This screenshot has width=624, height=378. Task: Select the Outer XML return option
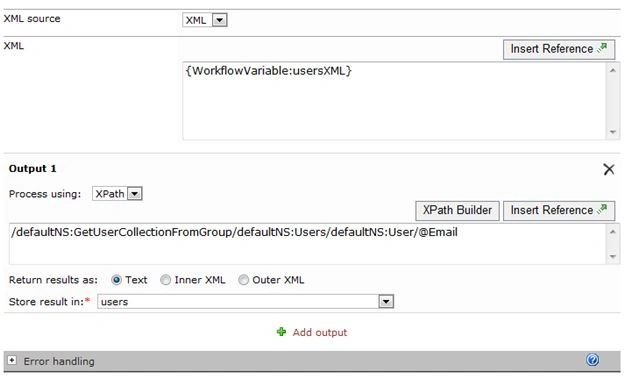click(x=243, y=280)
